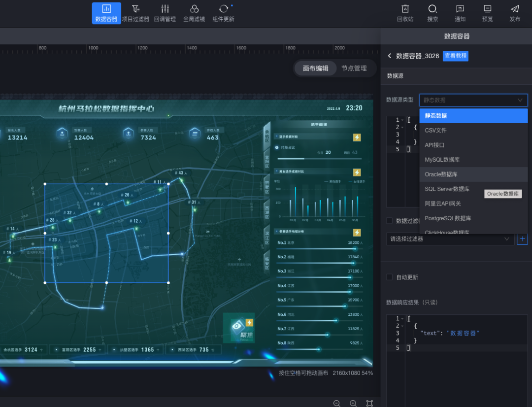This screenshot has width=532, height=407.
Task: Select Oracle数据库 option
Action: [x=473, y=174]
